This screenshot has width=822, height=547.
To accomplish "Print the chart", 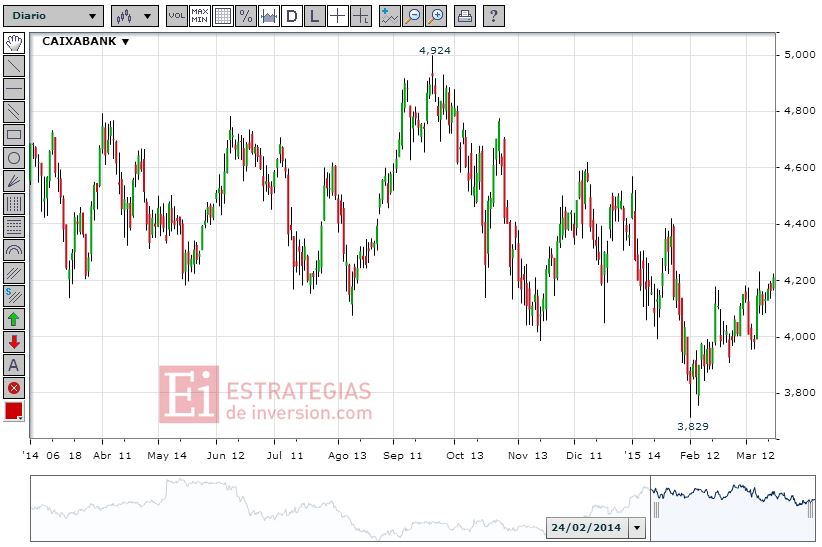I will [x=464, y=16].
